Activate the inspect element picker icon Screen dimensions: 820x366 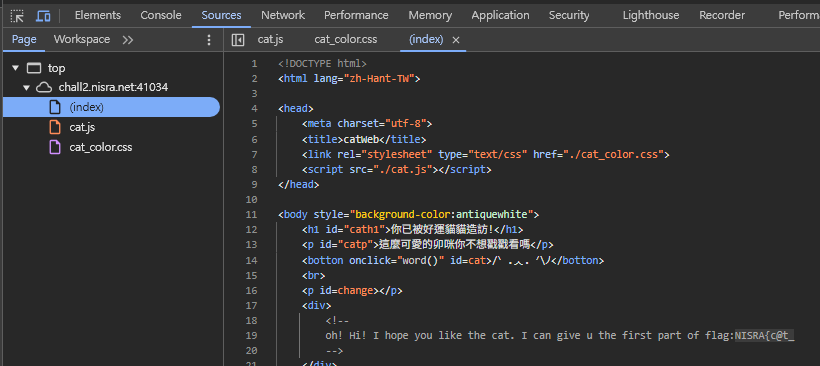coord(17,16)
